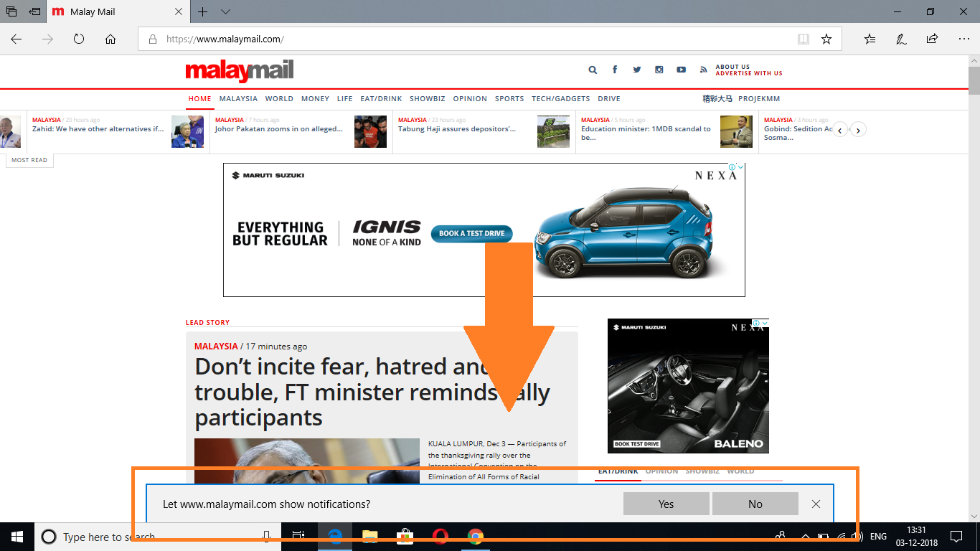
Task: Visit Malay Mail's Facebook page icon
Action: coord(615,70)
